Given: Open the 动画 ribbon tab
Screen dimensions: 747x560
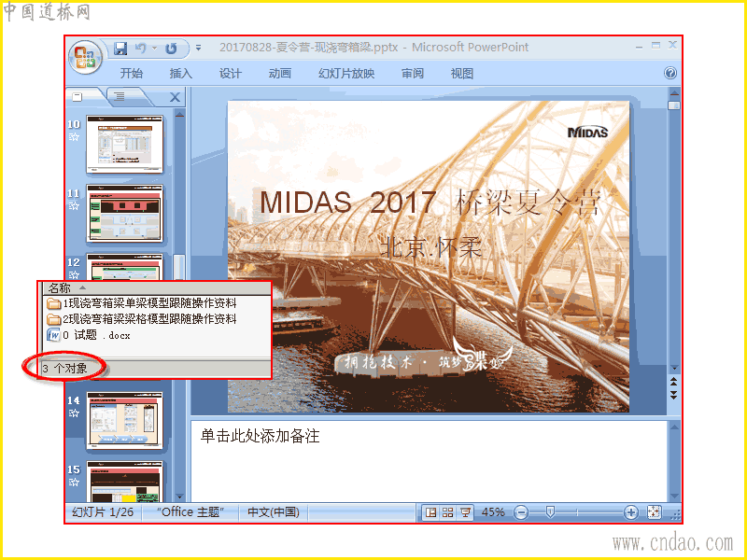Looking at the screenshot, I should pyautogui.click(x=280, y=74).
